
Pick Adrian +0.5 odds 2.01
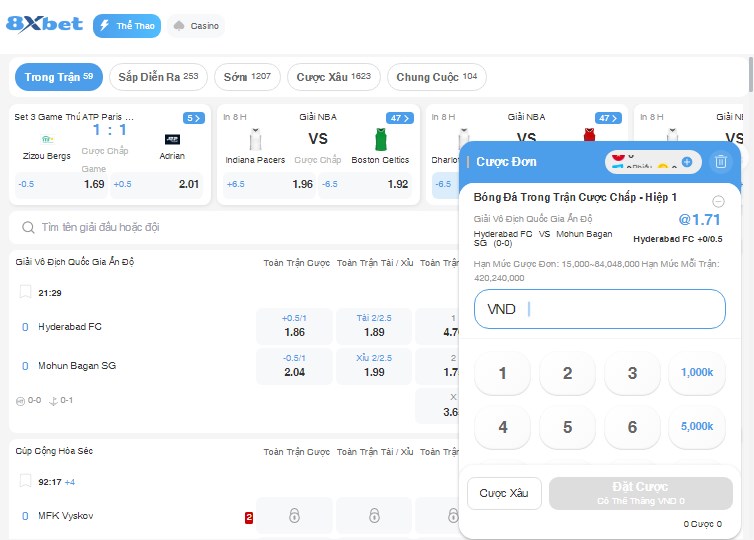point(156,184)
